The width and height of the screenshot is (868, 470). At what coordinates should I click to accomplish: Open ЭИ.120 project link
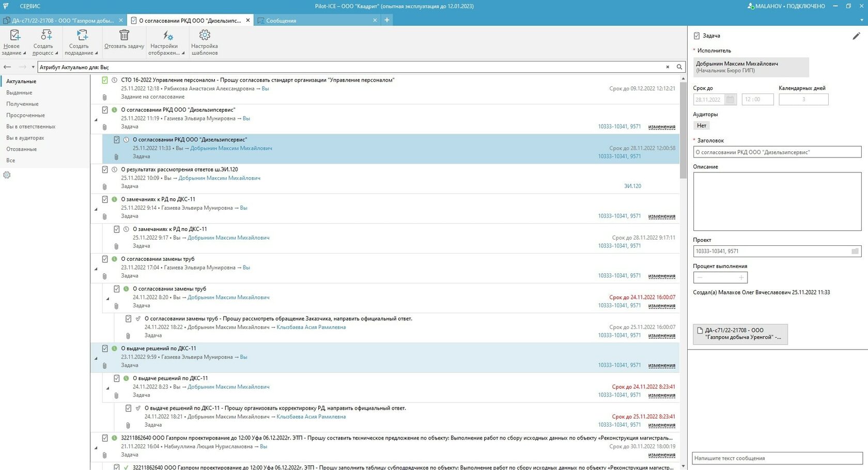632,186
